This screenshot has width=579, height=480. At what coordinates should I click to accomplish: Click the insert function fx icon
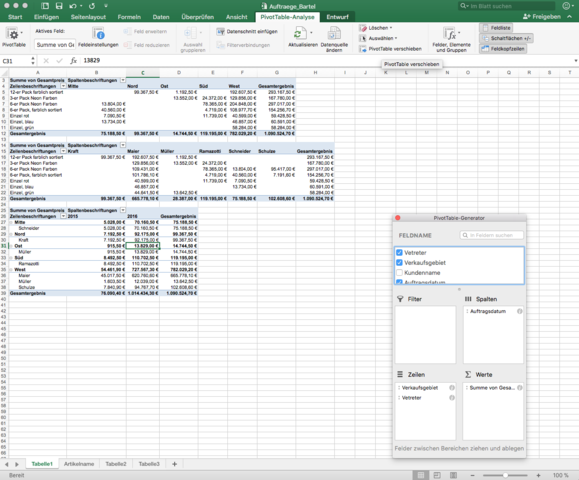(73, 61)
